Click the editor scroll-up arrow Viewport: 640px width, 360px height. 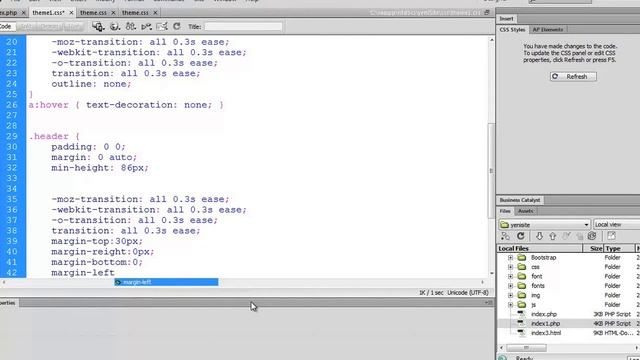click(491, 40)
